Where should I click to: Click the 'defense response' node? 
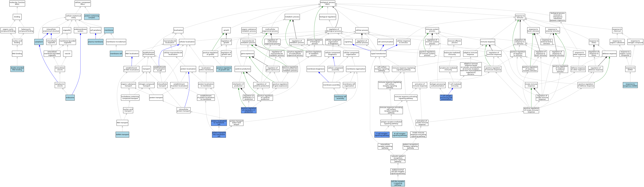pyautogui.click(x=609, y=54)
